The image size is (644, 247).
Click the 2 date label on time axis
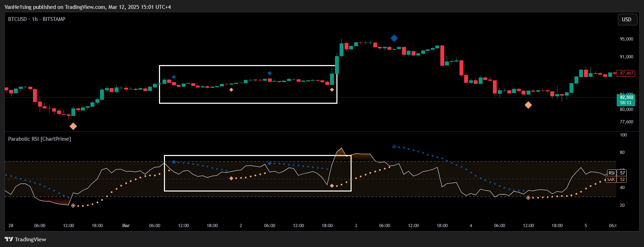point(241,226)
